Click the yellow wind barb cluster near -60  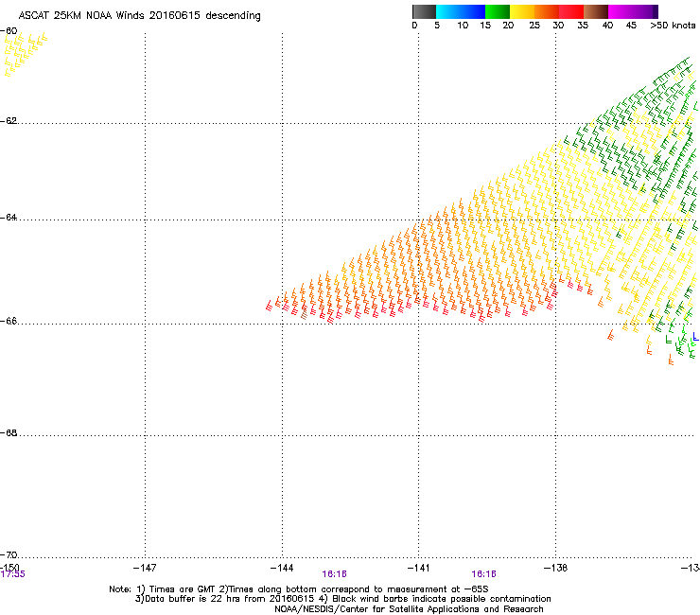pos(25,54)
